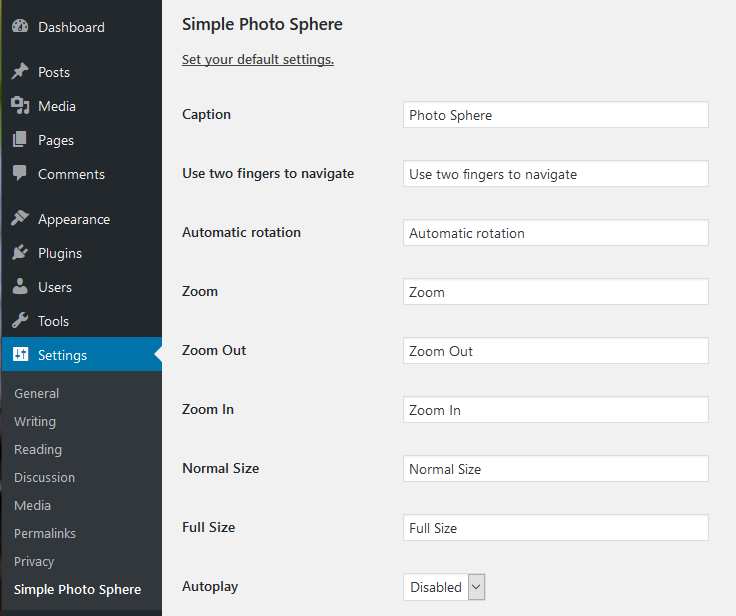Viewport: 736px width, 616px height.
Task: Focus the Automatic rotation text field
Action: (556, 232)
